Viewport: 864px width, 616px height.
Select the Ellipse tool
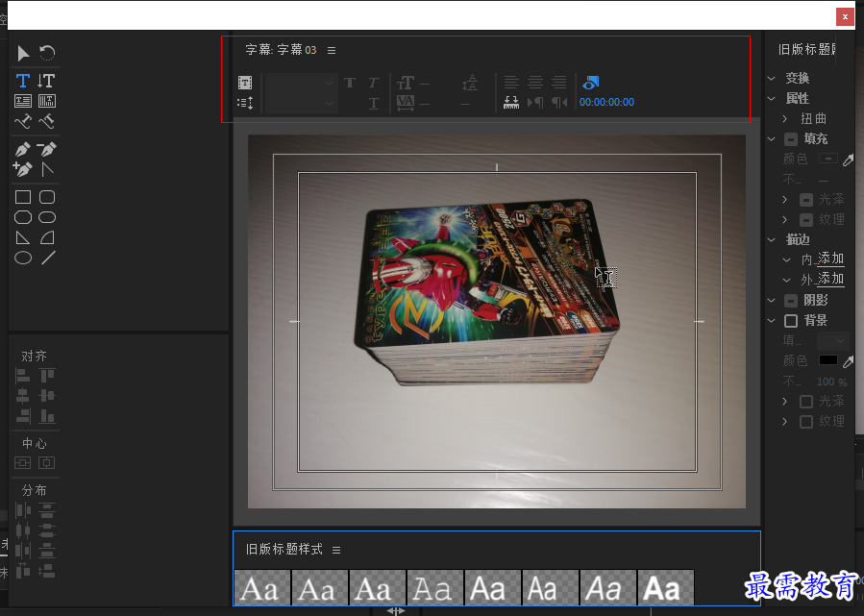point(23,258)
